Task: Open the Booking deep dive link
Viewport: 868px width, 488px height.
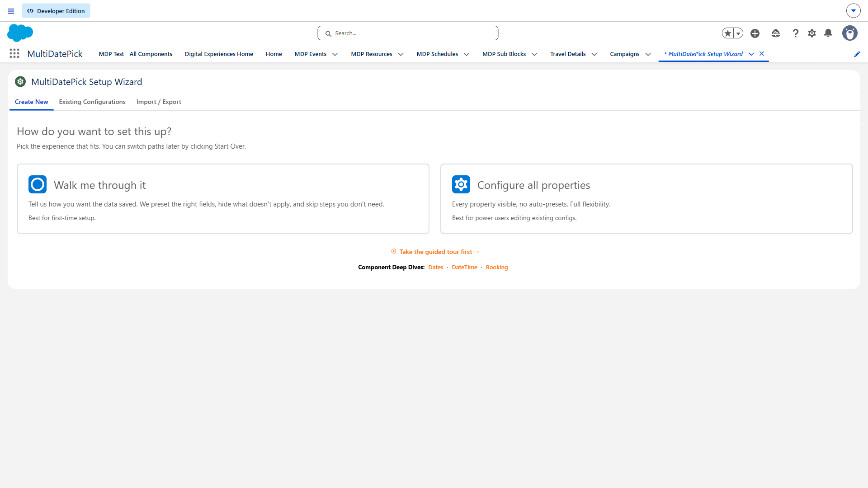Action: [x=497, y=267]
